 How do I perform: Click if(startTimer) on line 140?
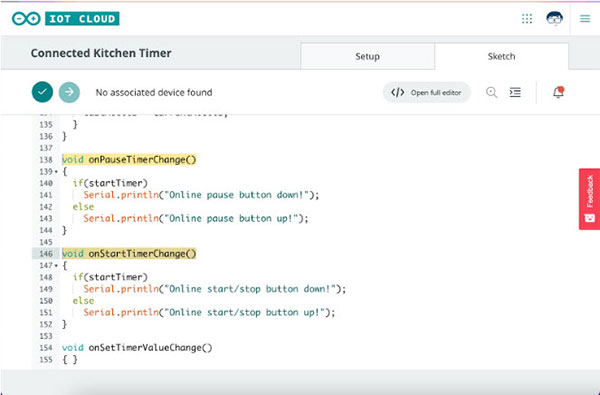click(x=110, y=183)
